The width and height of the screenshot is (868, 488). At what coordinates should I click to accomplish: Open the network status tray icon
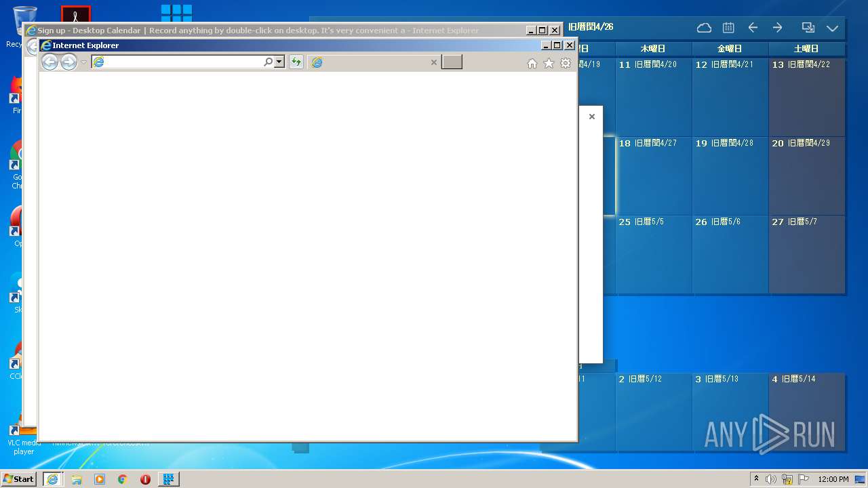[787, 479]
